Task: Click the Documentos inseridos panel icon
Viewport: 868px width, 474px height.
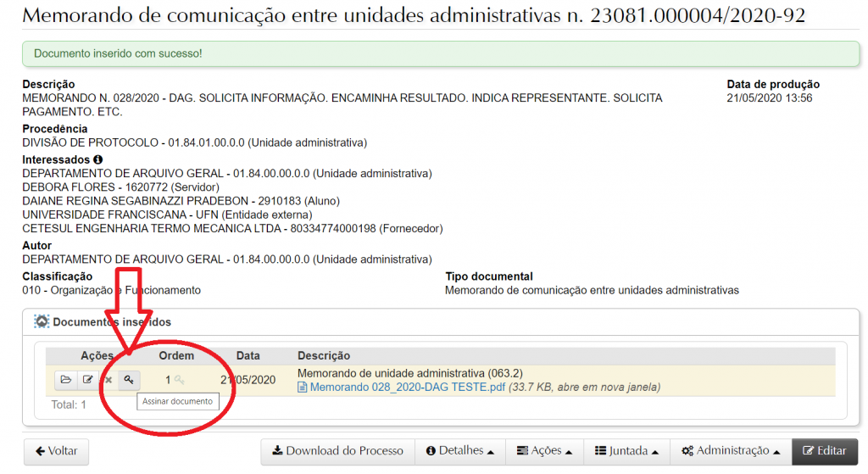Action: (x=42, y=322)
